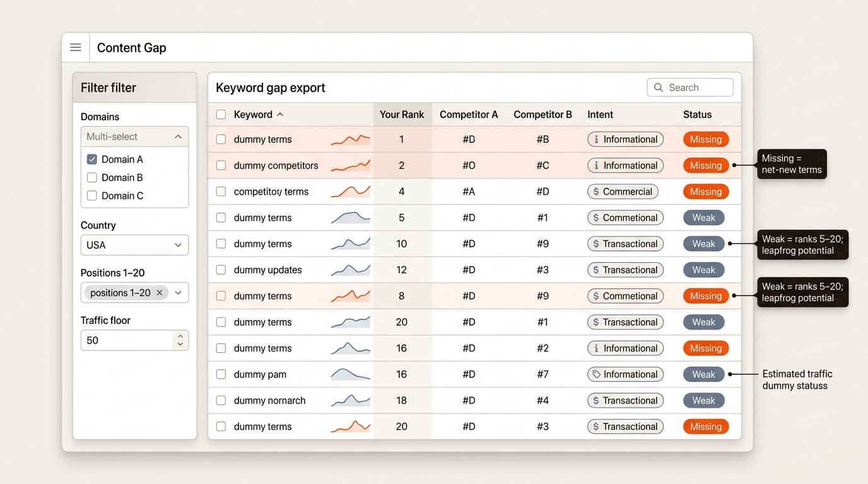Sort by the Your Rank column header
The height and width of the screenshot is (484, 868).
pos(402,115)
